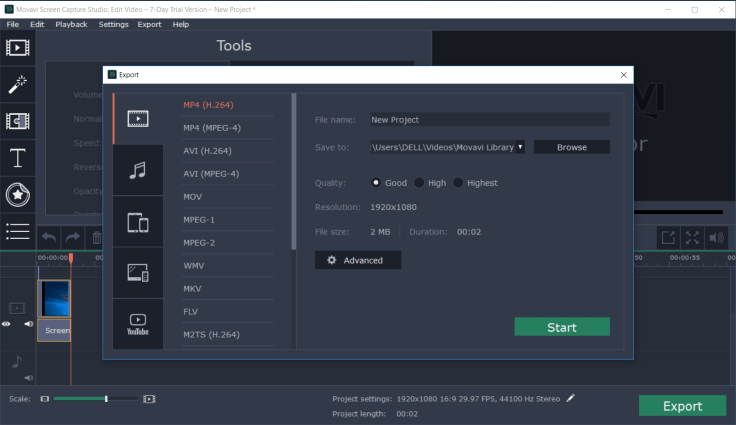The image size is (736, 425).
Task: Open the Playback menu
Action: tap(71, 24)
